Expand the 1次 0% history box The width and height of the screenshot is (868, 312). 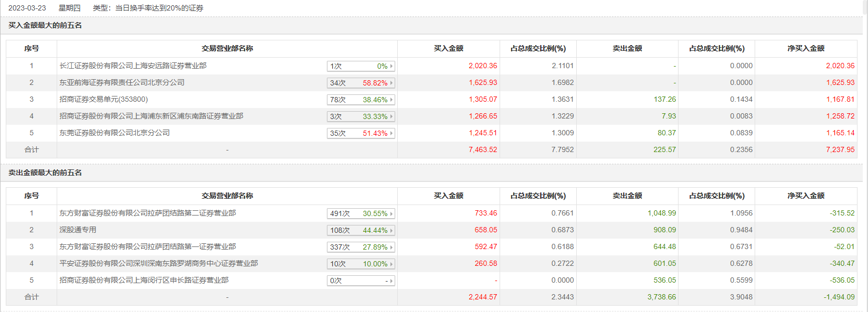click(361, 66)
